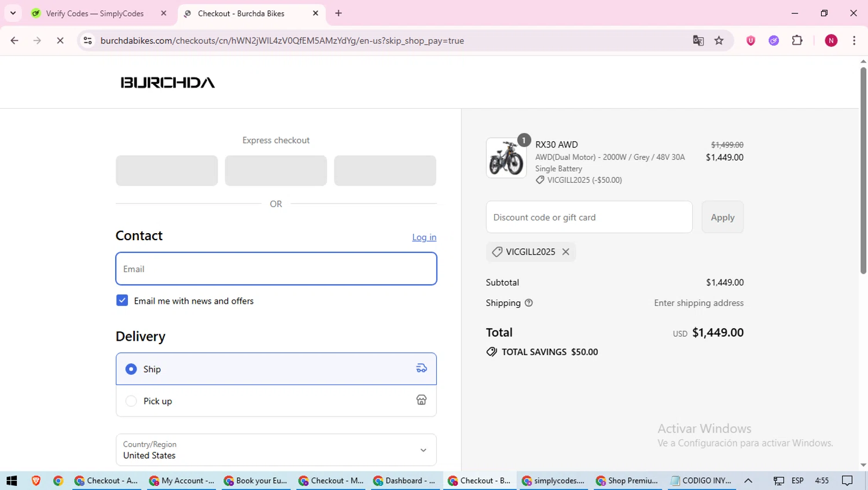Screen dimensions: 868x490
Task: Bookmark this page with star icon
Action: (719, 40)
